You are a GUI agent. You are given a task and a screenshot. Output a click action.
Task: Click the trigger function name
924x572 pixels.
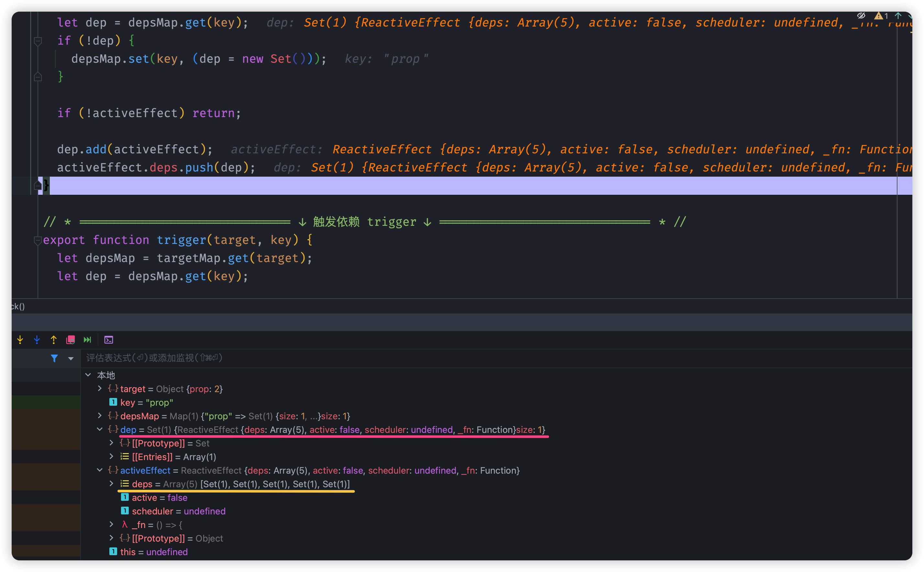[181, 240]
